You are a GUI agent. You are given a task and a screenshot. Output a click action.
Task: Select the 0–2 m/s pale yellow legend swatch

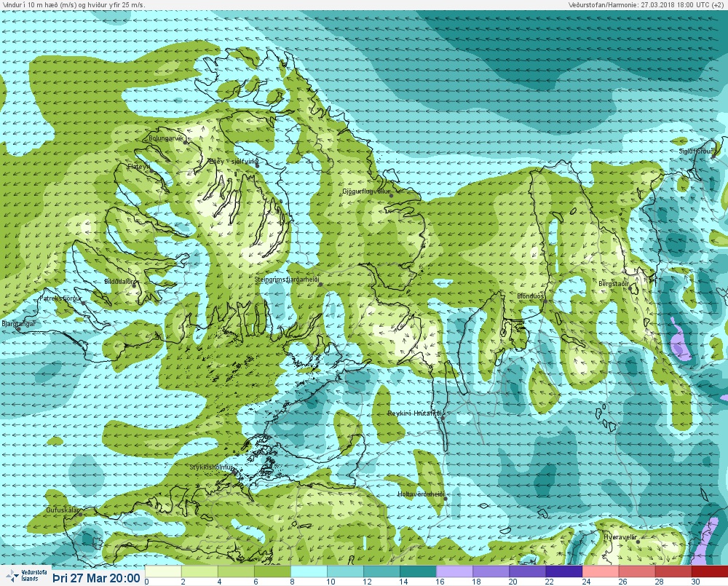click(163, 571)
